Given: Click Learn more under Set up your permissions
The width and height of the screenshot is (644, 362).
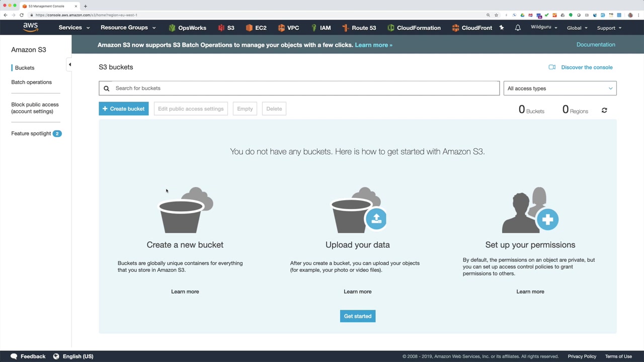Looking at the screenshot, I should (x=530, y=292).
